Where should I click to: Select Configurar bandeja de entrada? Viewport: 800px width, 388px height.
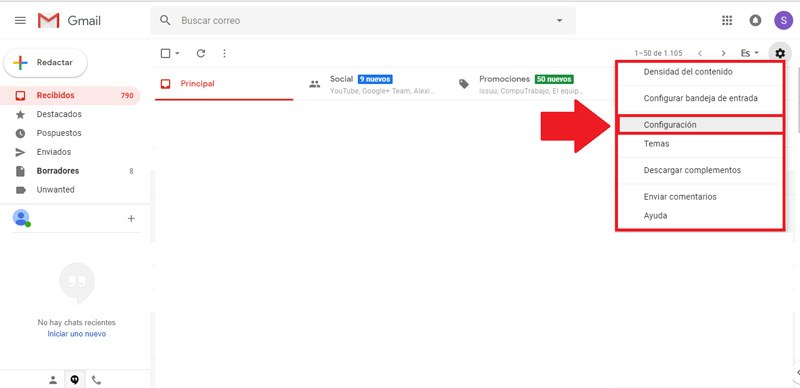click(700, 99)
